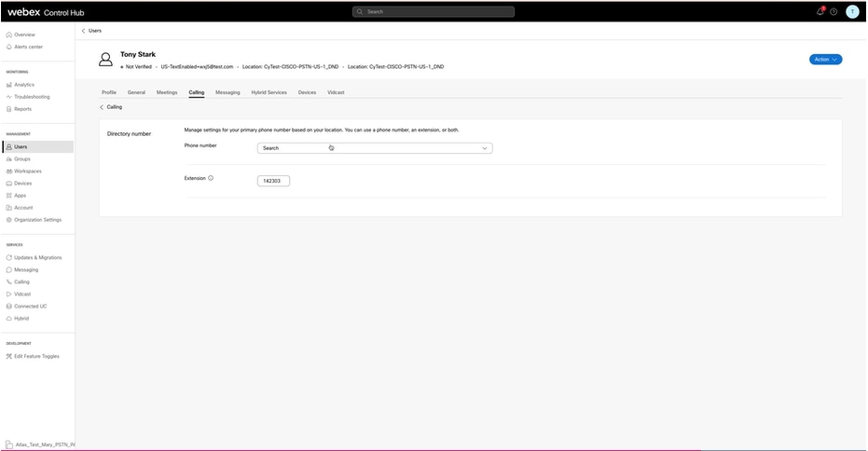
Task: Switch to the Meetings tab
Action: [x=167, y=92]
